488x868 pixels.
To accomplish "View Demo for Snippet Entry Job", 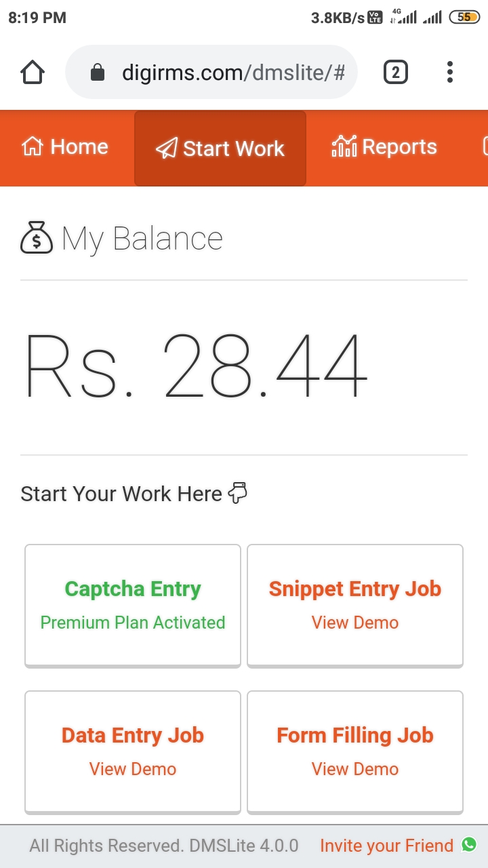I will (355, 623).
